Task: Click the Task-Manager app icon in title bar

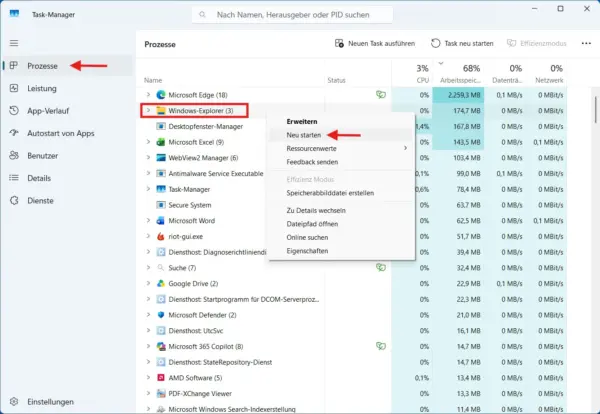Action: 14,14
